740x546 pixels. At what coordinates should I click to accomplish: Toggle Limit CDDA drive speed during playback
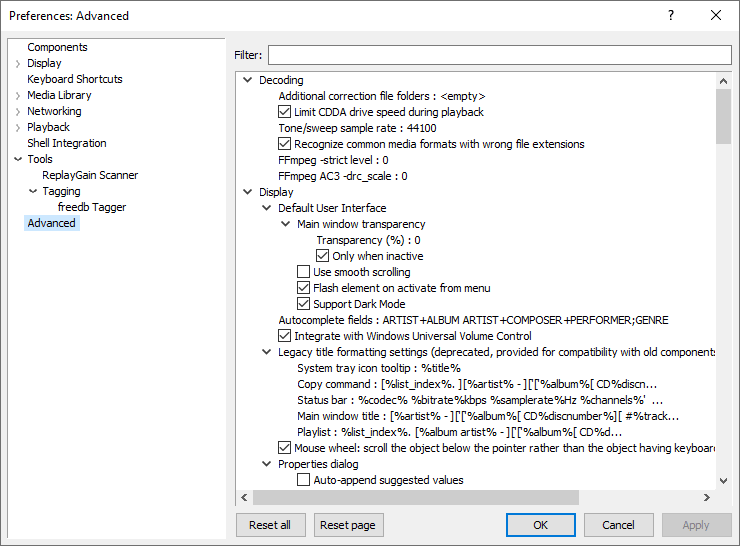click(285, 112)
